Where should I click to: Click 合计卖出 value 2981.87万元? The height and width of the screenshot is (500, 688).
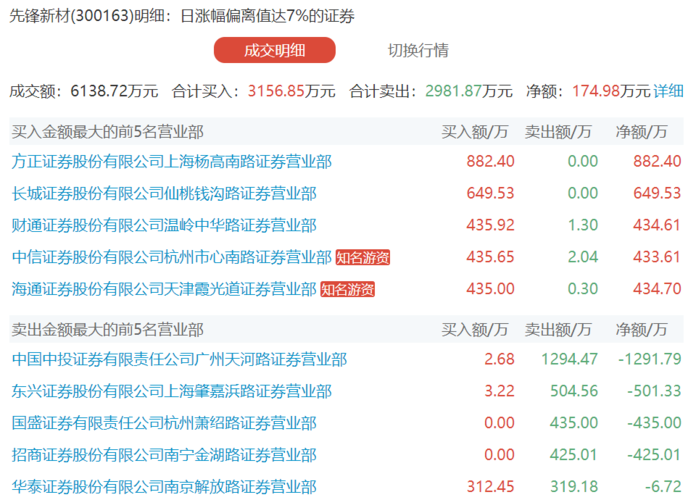pyautogui.click(x=469, y=91)
